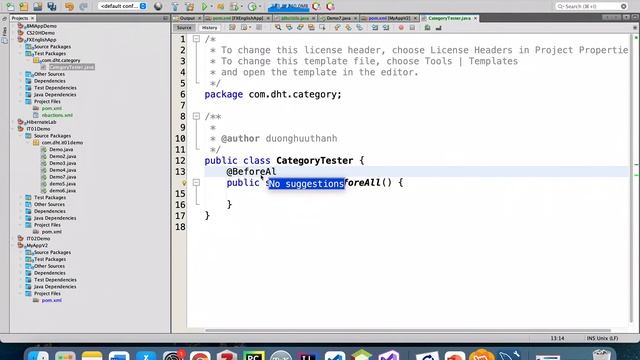The height and width of the screenshot is (360, 640).
Task: Click the blue memory usage bar
Action: tap(289, 6)
